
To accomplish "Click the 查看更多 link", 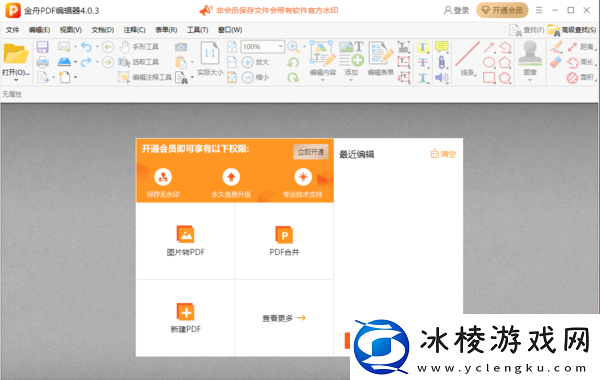I will coord(284,318).
